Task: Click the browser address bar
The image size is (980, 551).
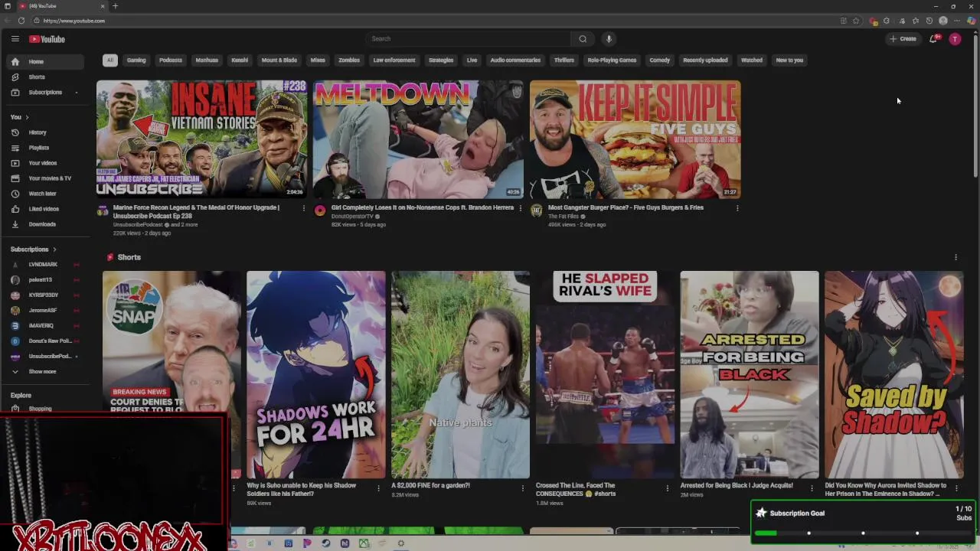Action: pos(436,21)
